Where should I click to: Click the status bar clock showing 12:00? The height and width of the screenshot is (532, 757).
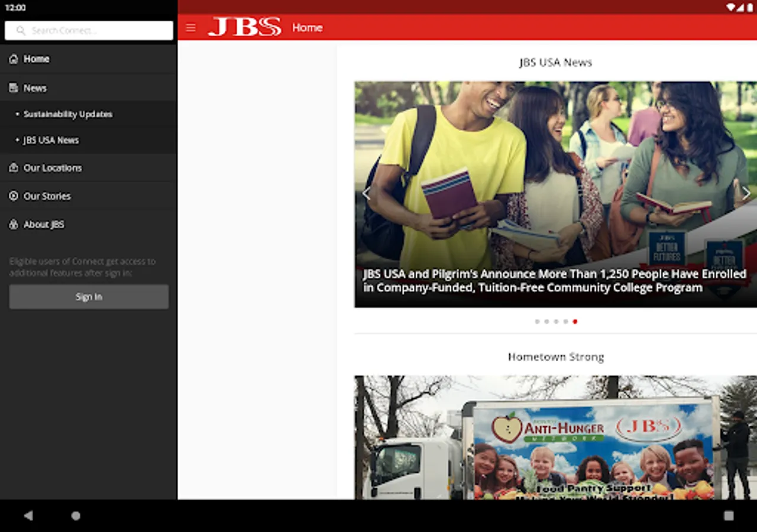15,8
